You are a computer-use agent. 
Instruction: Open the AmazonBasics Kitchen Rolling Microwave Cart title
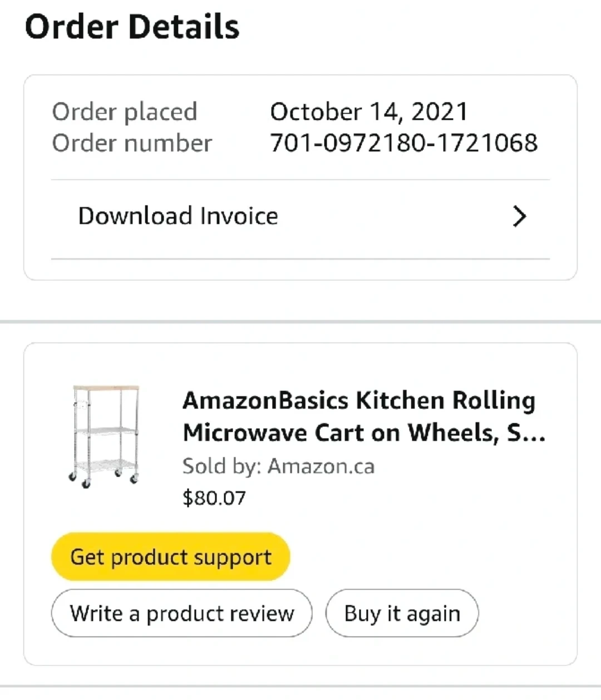[x=359, y=416]
